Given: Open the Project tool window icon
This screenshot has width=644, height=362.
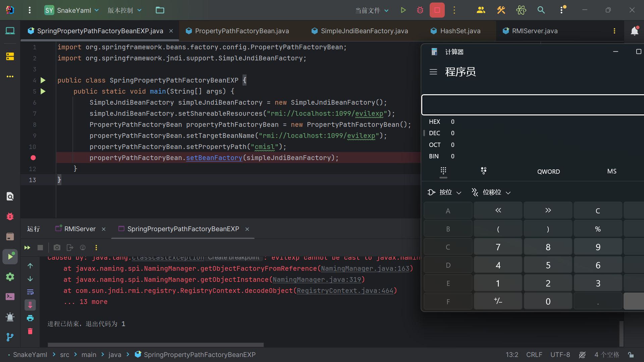Looking at the screenshot, I should click(x=10, y=31).
